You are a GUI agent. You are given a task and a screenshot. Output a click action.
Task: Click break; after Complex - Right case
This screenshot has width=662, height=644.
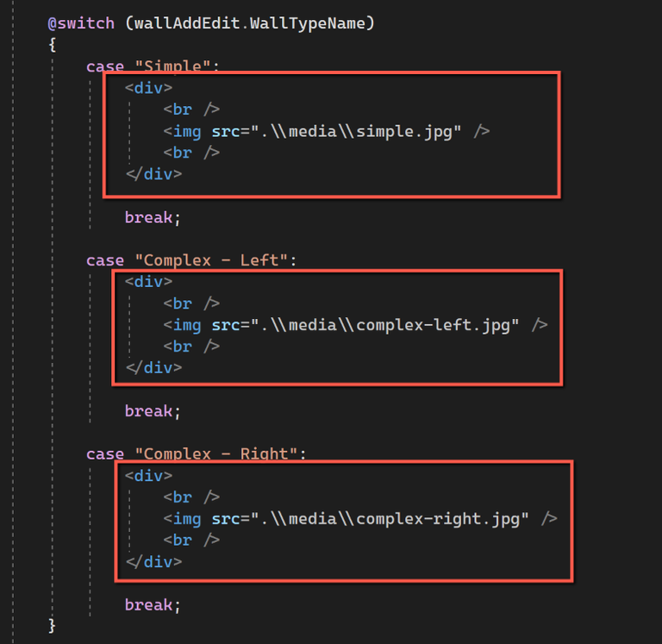pos(153,604)
